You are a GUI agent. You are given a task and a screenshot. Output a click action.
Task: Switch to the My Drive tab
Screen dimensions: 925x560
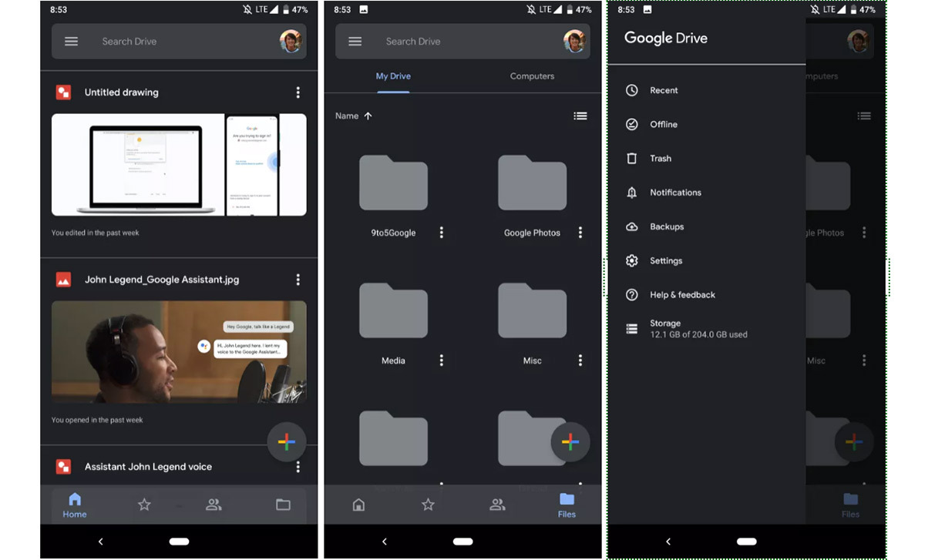[x=393, y=76]
